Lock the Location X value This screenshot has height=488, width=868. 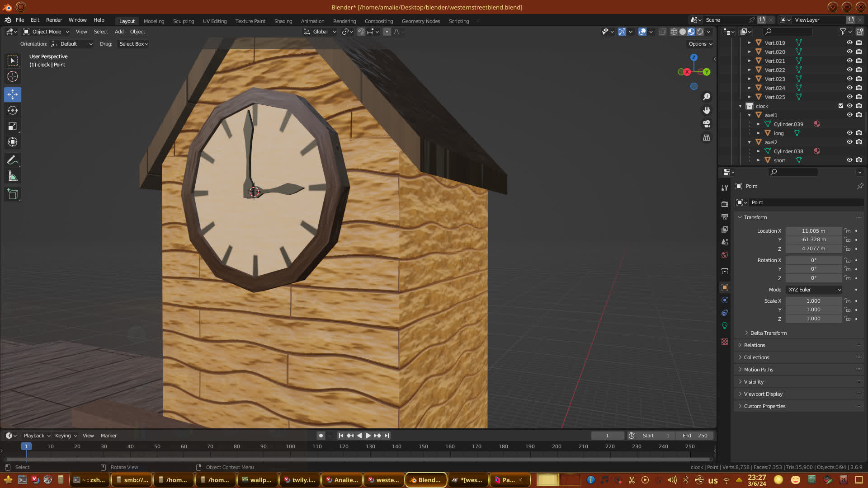click(x=848, y=231)
